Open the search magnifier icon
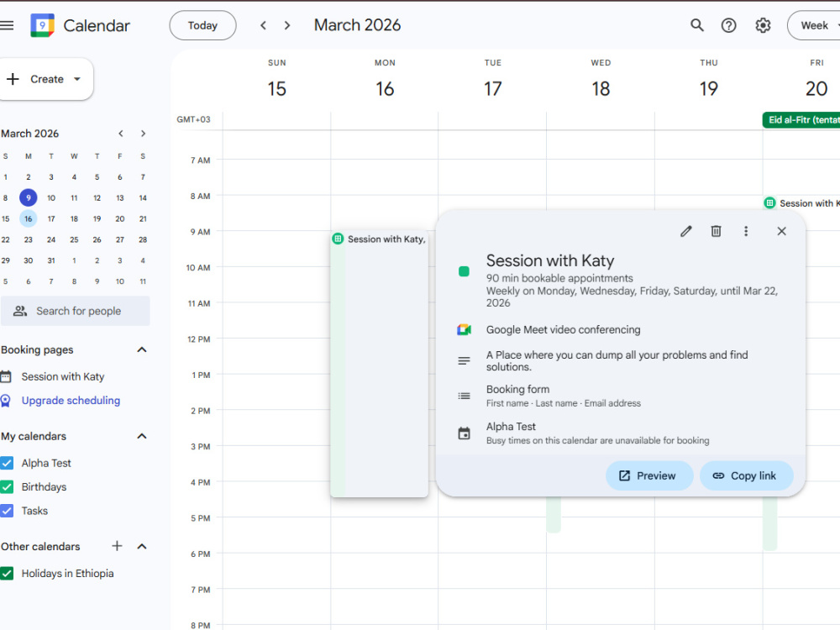 pos(696,25)
